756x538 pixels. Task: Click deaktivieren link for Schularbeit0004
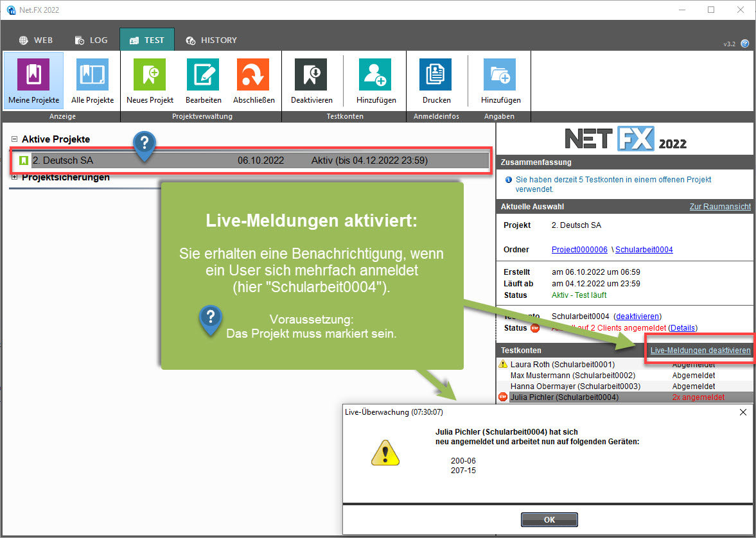coord(637,317)
